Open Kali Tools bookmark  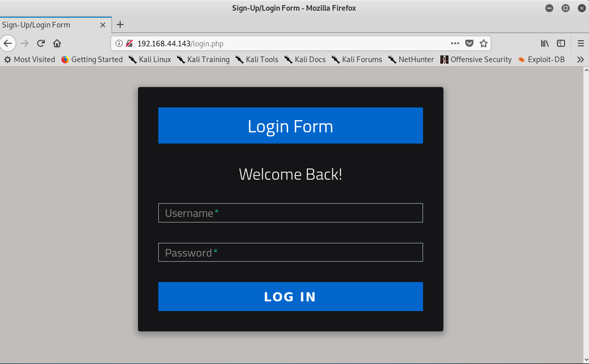257,60
